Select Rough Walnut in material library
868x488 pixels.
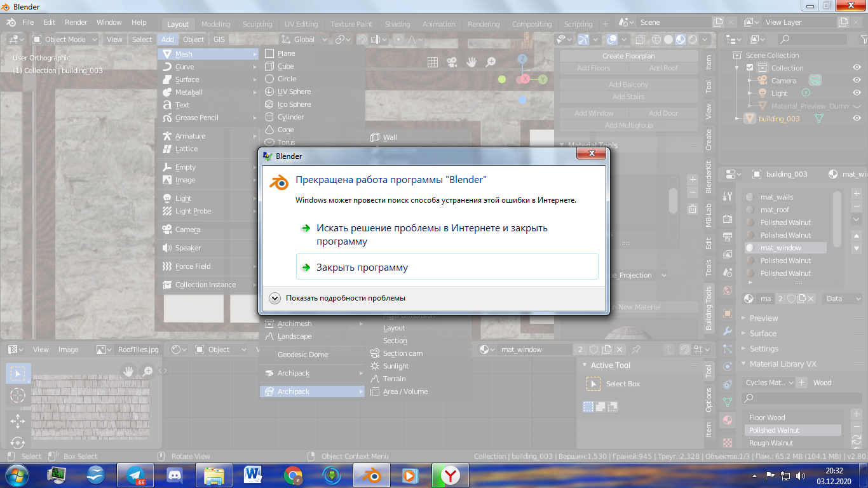click(x=792, y=443)
